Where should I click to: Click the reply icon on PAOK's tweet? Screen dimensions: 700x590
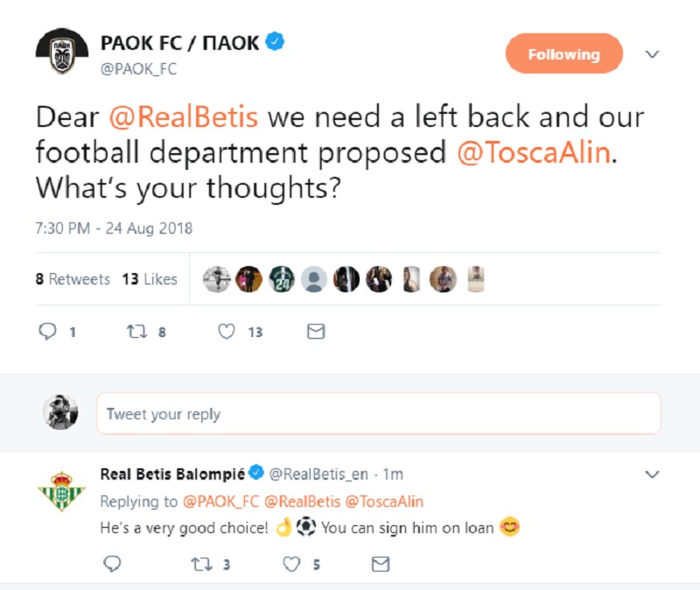coord(50,332)
